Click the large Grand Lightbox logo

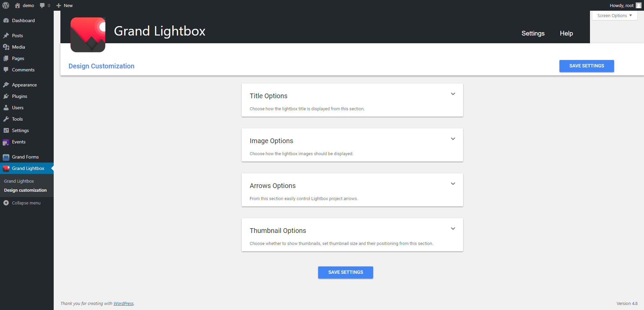tap(88, 35)
